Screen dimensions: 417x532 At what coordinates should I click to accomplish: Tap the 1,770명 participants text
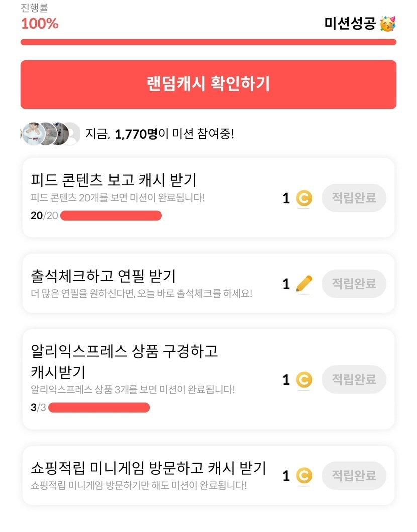(x=136, y=134)
